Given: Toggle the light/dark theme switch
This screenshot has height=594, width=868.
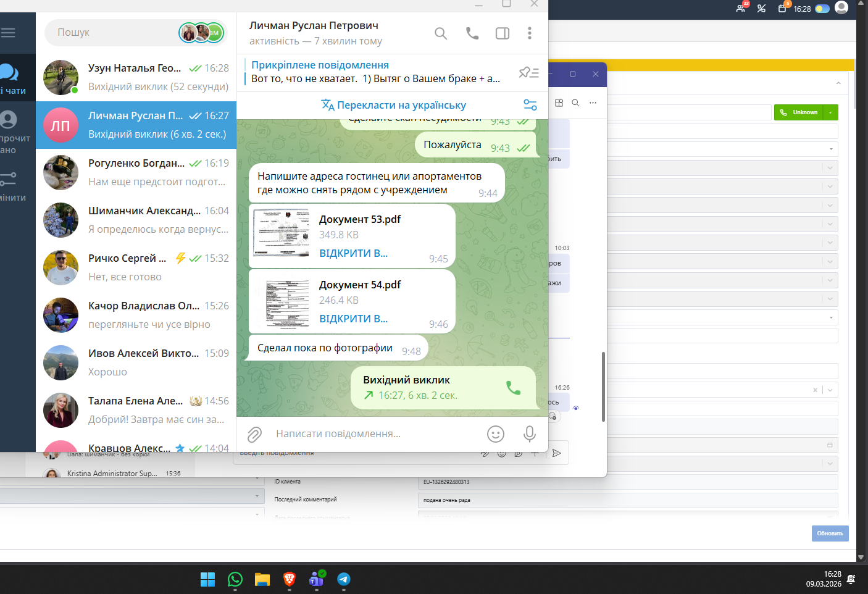Looking at the screenshot, I should tap(822, 9).
